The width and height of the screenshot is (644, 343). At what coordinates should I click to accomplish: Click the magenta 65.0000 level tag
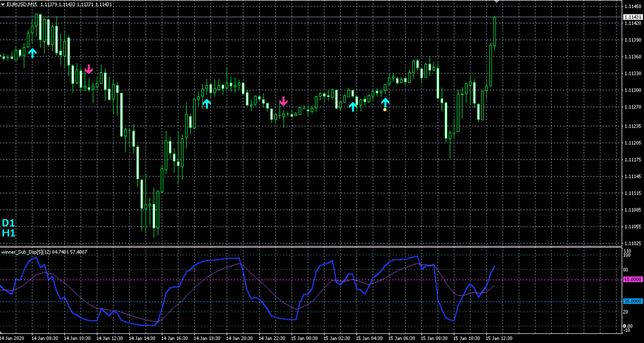pos(632,280)
